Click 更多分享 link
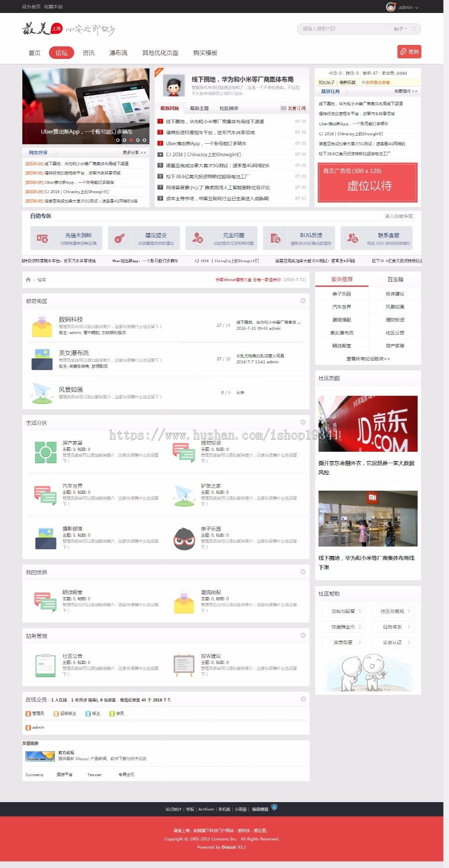449x868 pixels. coord(134,152)
